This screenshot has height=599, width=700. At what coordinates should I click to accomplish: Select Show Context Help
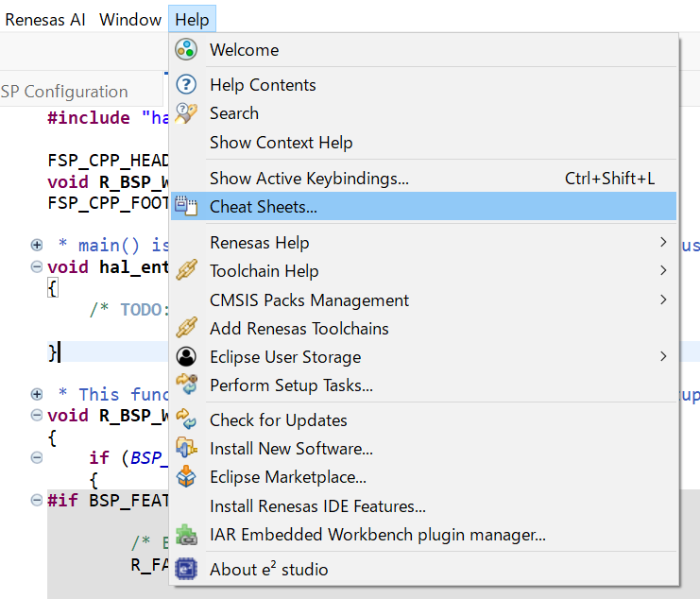point(423,143)
